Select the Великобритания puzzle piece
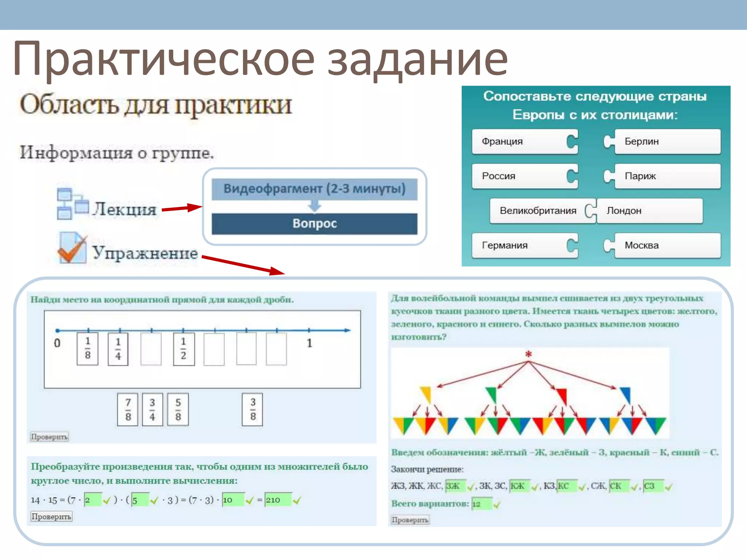 [543, 211]
